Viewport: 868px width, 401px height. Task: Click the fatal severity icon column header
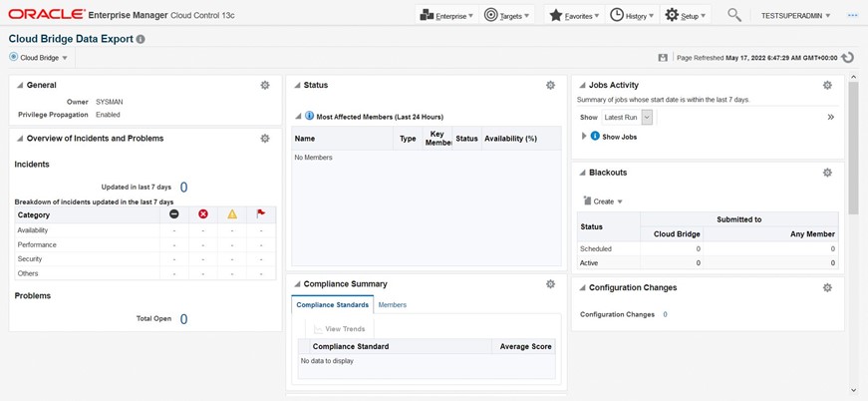click(x=173, y=214)
